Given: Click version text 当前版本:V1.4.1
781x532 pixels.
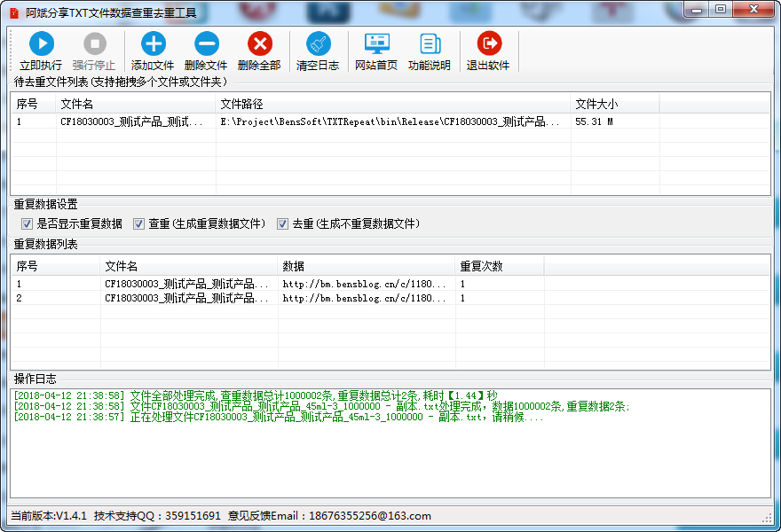Looking at the screenshot, I should click(49, 515).
